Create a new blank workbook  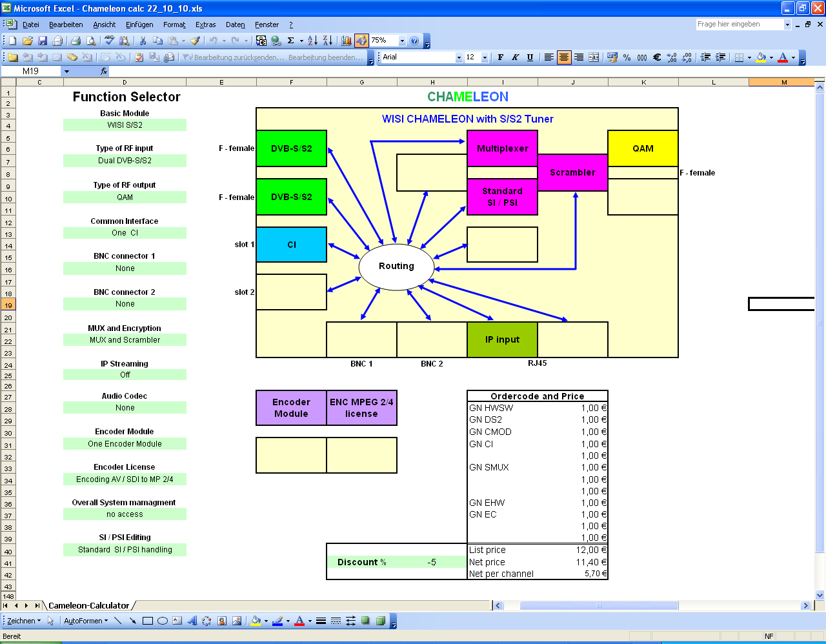click(13, 41)
